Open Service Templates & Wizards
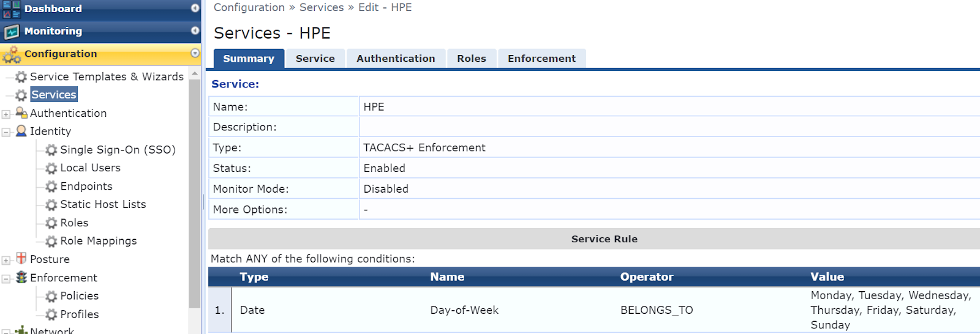Viewport: 980px width, 334px height. click(x=107, y=76)
